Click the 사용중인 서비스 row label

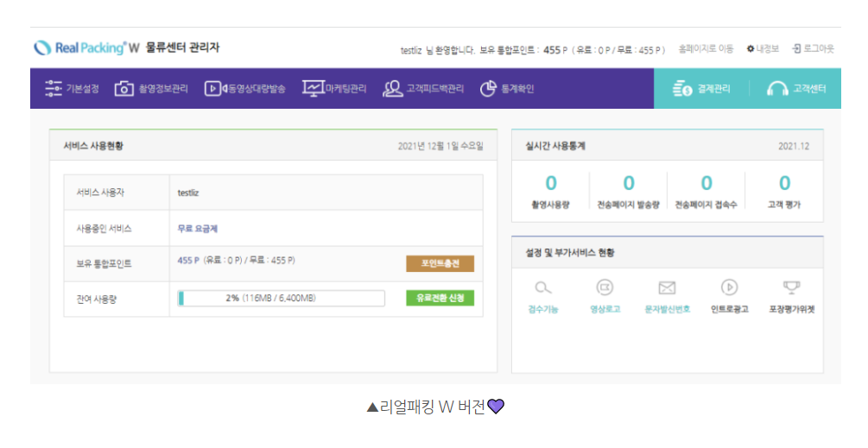click(104, 229)
